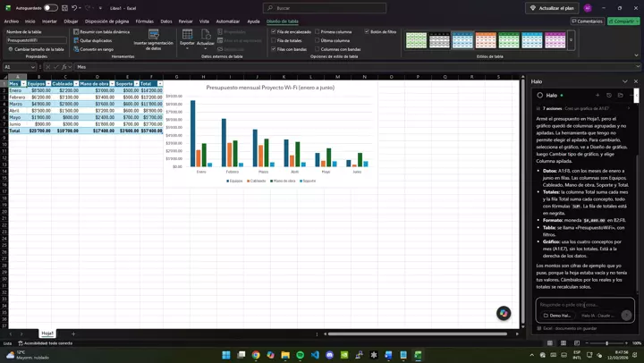The height and width of the screenshot is (363, 644).
Task: Open Discord from taskbar
Action: point(330,355)
